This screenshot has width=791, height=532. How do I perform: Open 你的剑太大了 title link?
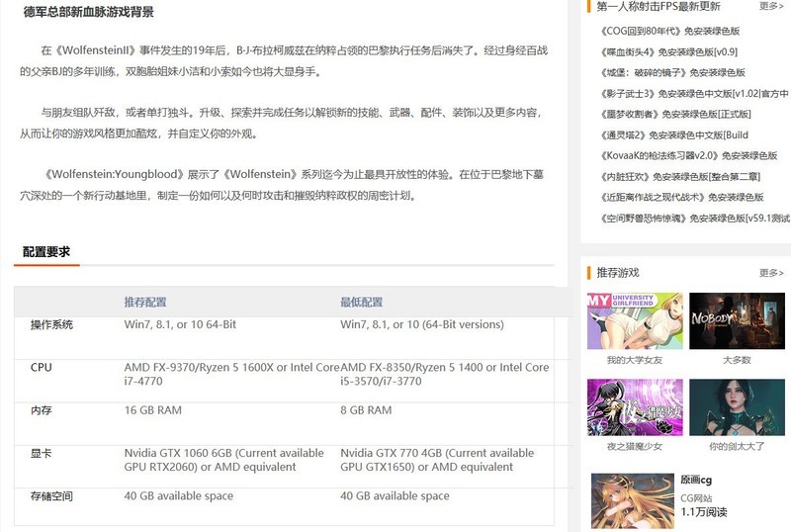click(737, 447)
